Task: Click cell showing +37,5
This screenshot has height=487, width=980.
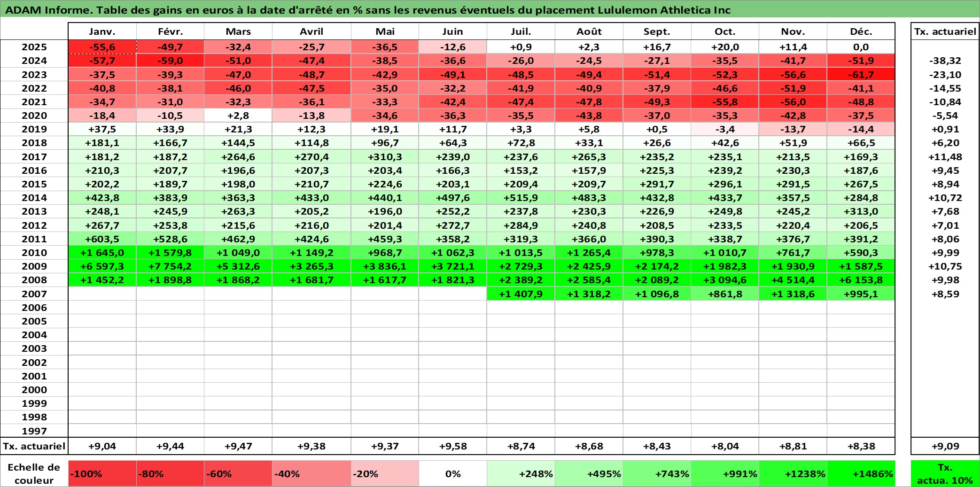Action: 102,129
